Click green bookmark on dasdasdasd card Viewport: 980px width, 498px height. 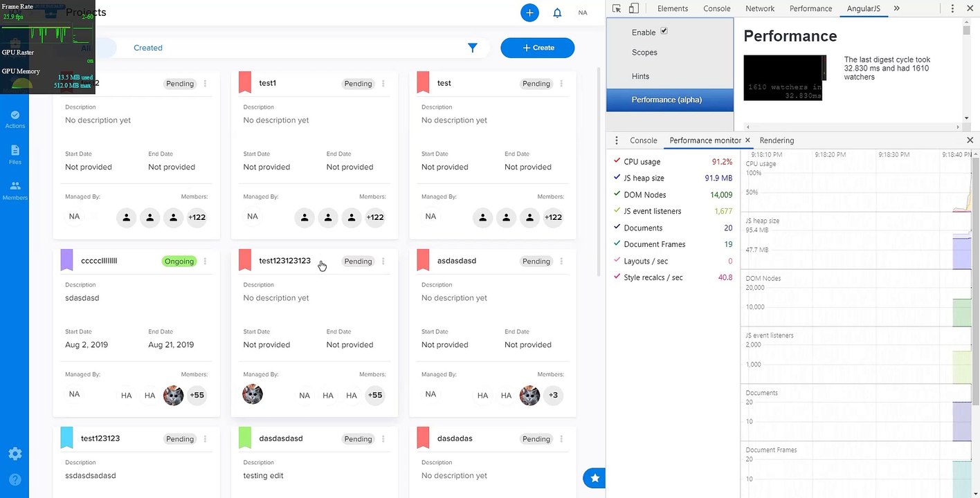(244, 438)
